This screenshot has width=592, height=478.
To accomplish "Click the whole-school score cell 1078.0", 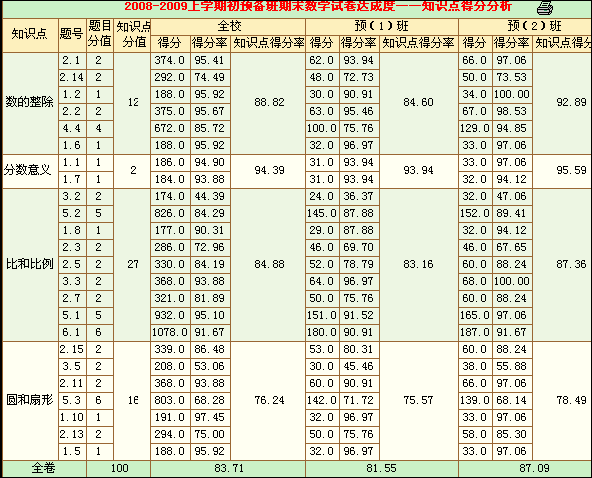I will click(x=170, y=332).
